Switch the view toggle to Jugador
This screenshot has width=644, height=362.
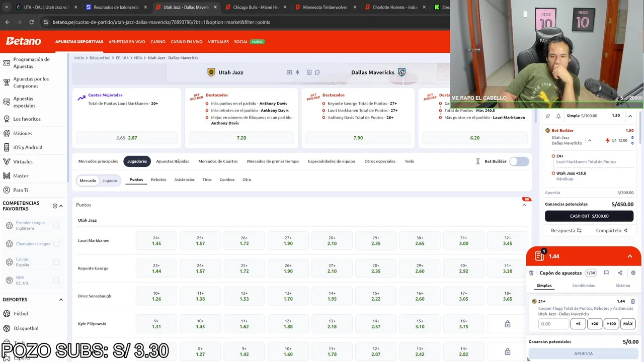tap(110, 180)
